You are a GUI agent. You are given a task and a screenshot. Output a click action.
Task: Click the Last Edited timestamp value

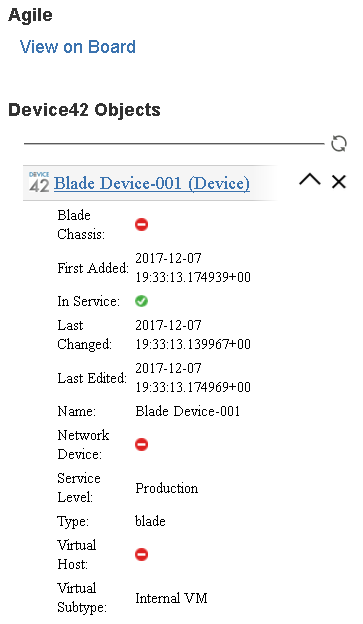pos(193,377)
